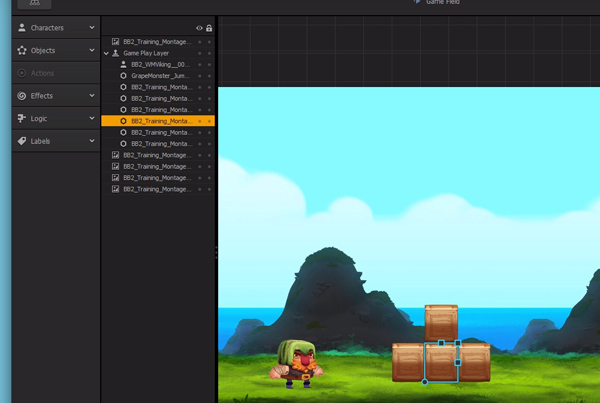Viewport: 600px width, 403px height.
Task: Expand the Labels chevron
Action: pos(92,140)
